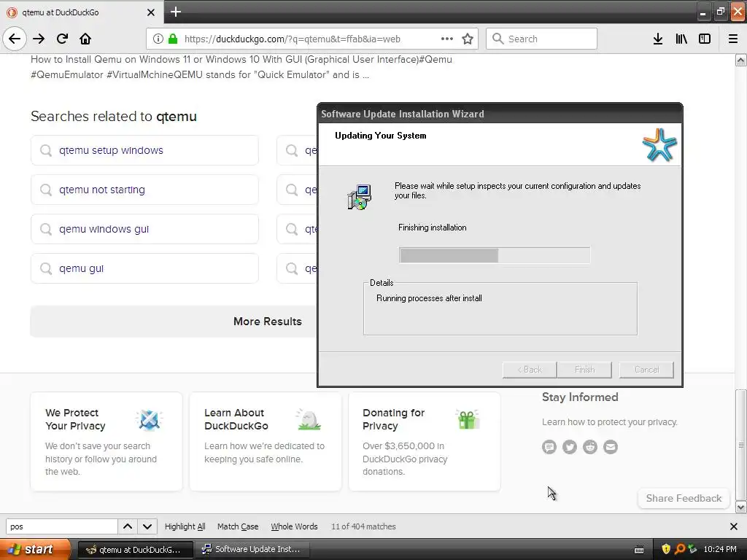Select the qtemu at DuckDuckGo tab
The image size is (747, 560).
coord(82,12)
